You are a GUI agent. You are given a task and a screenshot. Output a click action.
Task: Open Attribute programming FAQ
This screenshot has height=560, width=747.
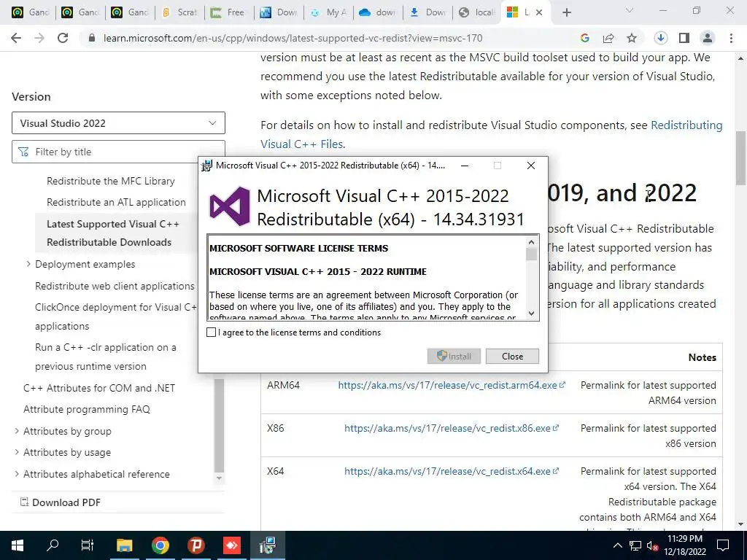(x=87, y=409)
